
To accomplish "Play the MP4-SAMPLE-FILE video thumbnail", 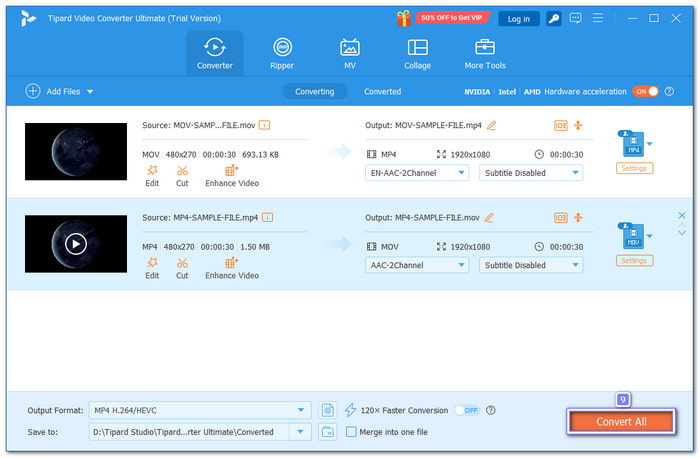I will (76, 243).
